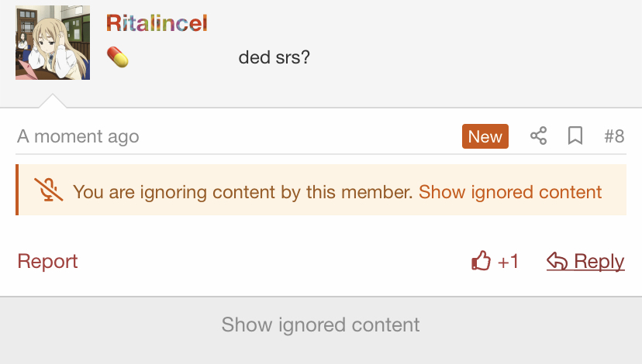Click the curved reply arrow icon
This screenshot has height=364, width=642.
click(557, 261)
